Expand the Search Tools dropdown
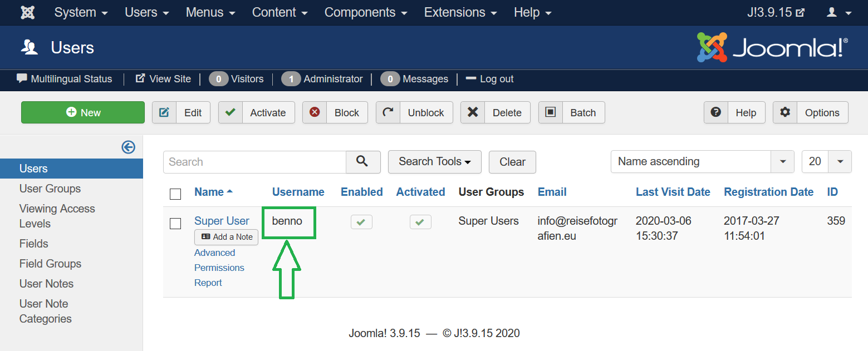The image size is (868, 351). click(x=435, y=162)
